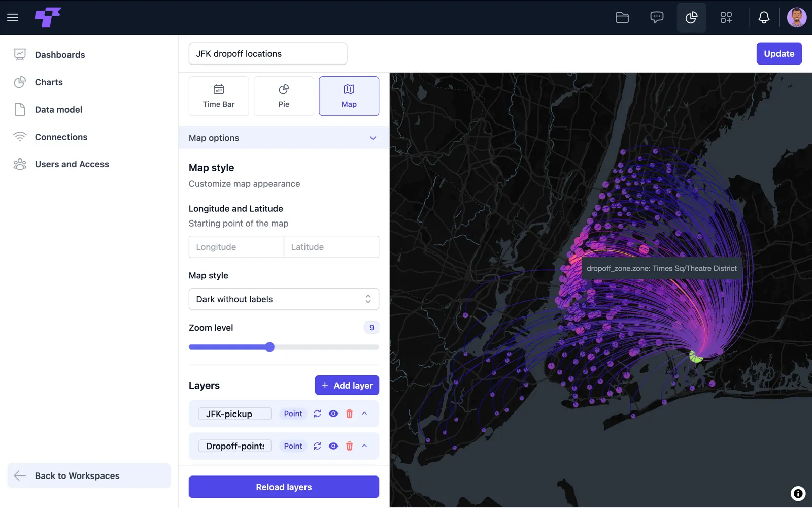The height and width of the screenshot is (508, 812).
Task: Go Back to Workspaces
Action: (x=89, y=475)
